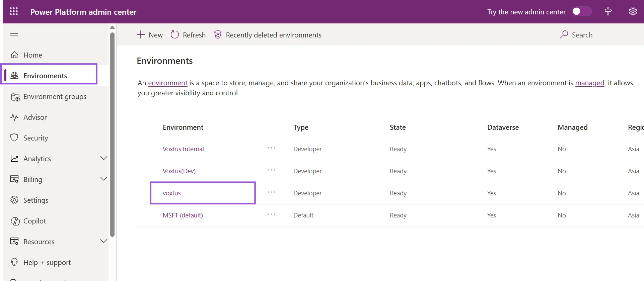Open the MSFT (default) environment
644x281 pixels.
(183, 215)
